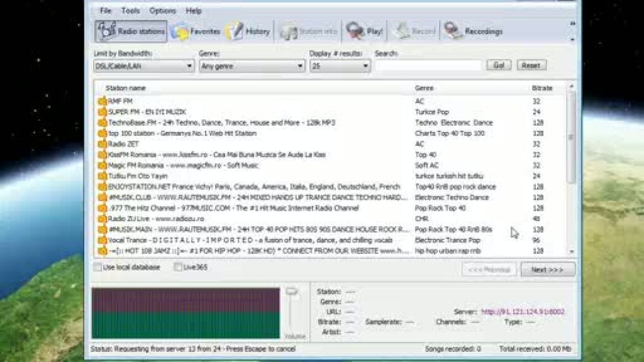Open the Genre dropdown list
Image resolution: width=644 pixels, height=362 pixels.
click(300, 66)
